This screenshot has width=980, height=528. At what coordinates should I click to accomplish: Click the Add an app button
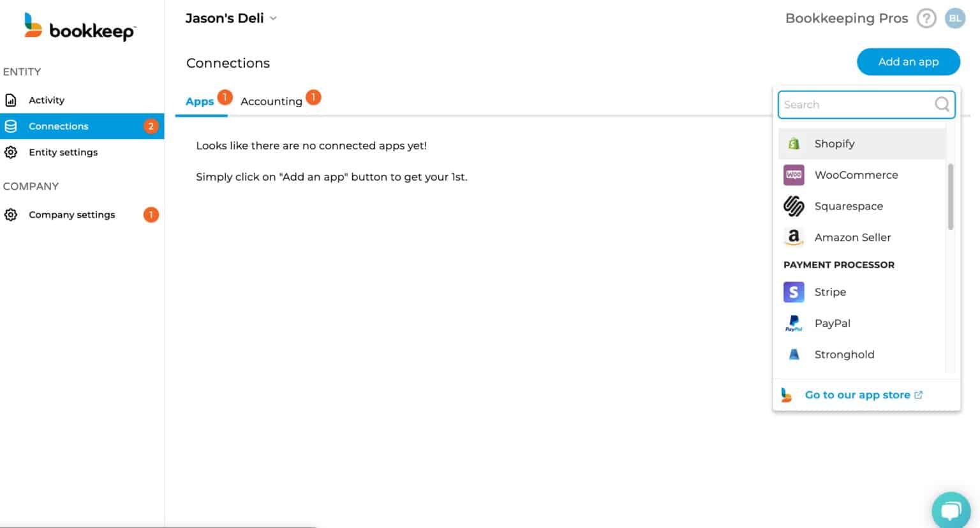click(909, 62)
